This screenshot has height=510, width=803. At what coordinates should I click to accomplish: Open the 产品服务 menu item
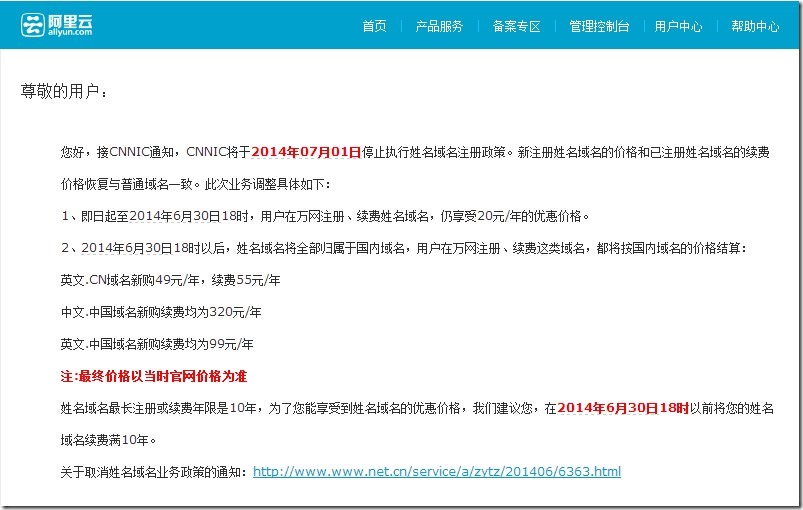tap(439, 26)
